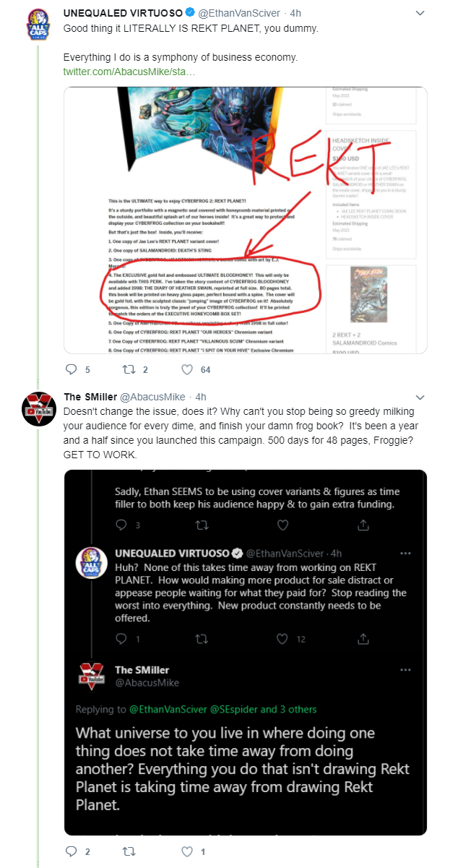Image resolution: width=450 pixels, height=868 pixels.
Task: Open the twitter.com/AbacusMike/sta… link
Action: click(x=129, y=72)
